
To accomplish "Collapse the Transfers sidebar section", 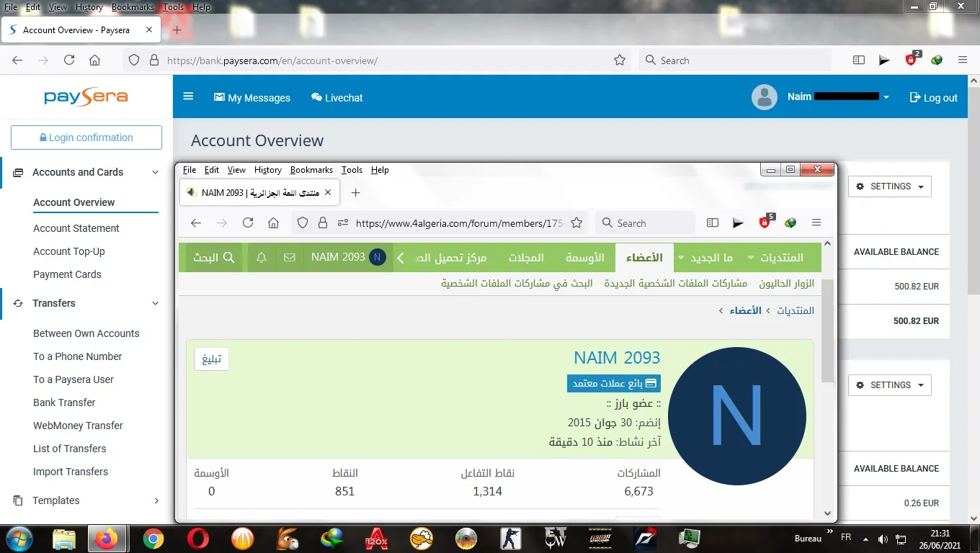I will point(155,303).
